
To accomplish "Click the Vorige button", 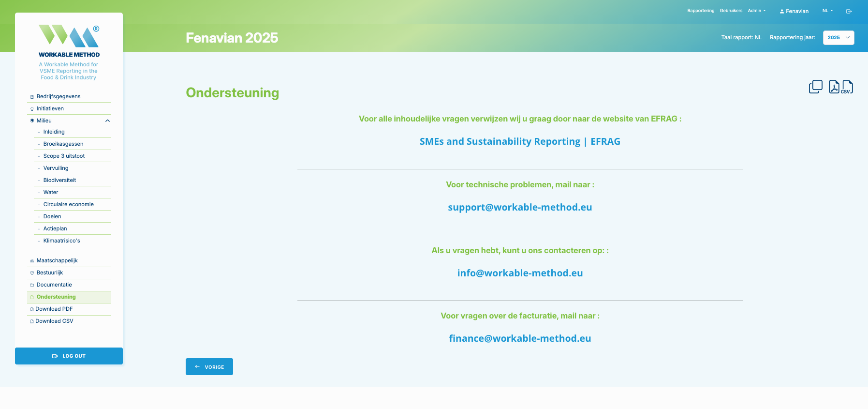I will tap(209, 367).
